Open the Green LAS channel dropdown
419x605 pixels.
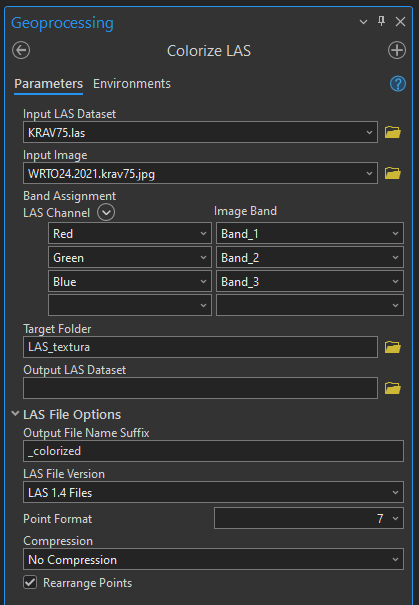tap(130, 257)
